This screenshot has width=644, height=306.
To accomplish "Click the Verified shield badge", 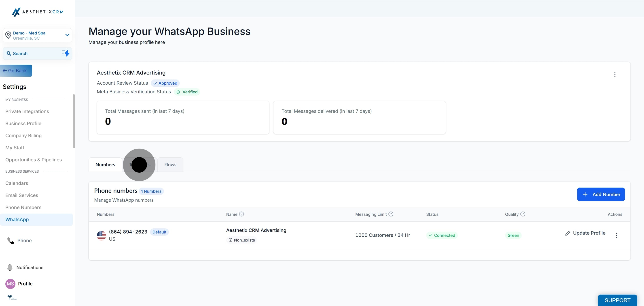I will (187, 92).
